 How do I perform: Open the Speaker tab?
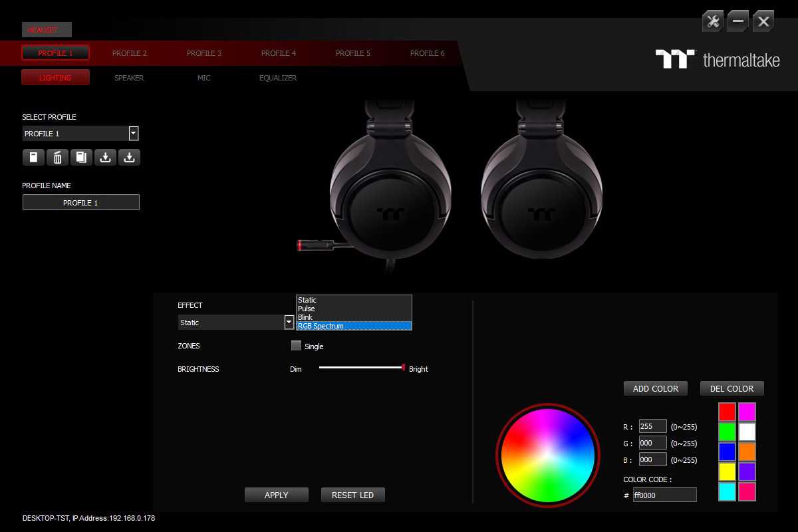[129, 78]
